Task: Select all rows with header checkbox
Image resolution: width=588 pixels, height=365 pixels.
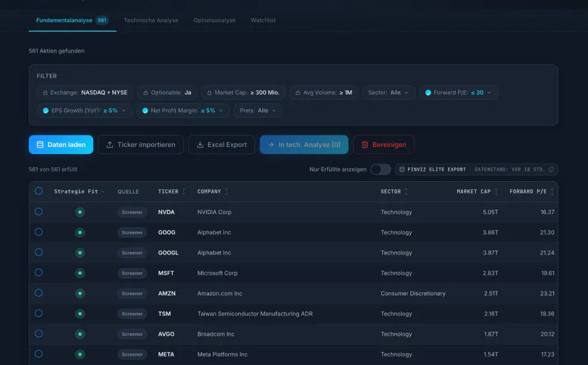Action: click(39, 191)
